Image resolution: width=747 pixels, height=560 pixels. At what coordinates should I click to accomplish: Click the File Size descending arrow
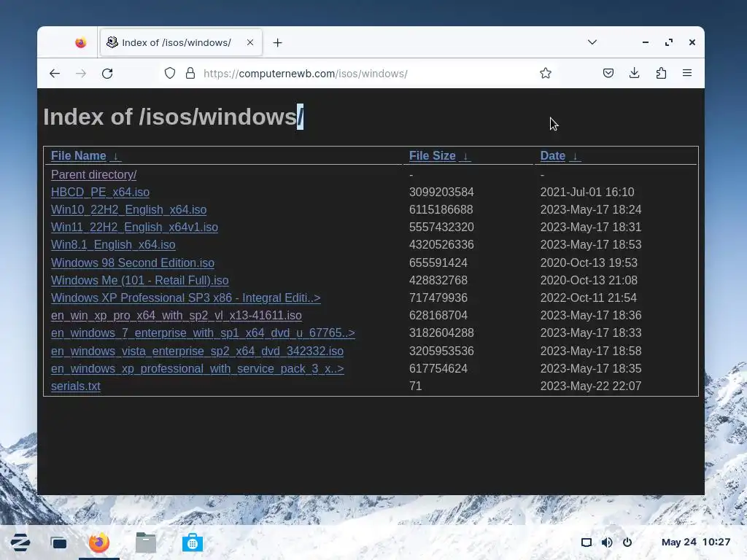pos(465,156)
